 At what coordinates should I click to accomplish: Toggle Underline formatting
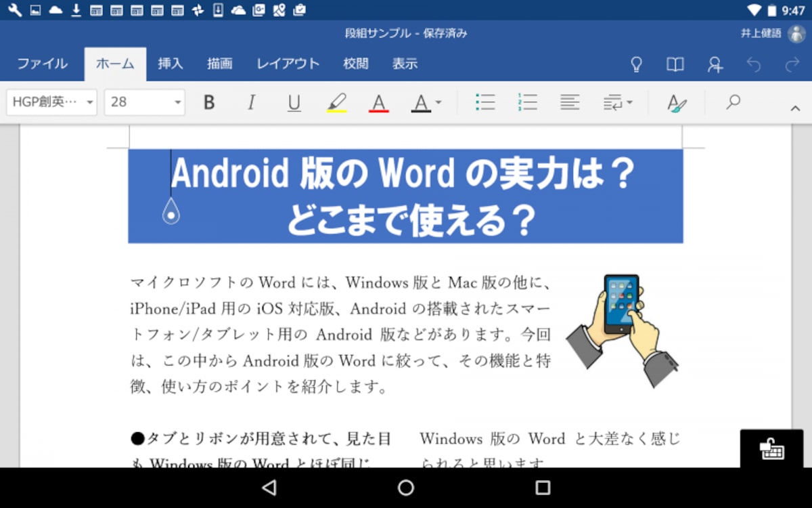294,102
